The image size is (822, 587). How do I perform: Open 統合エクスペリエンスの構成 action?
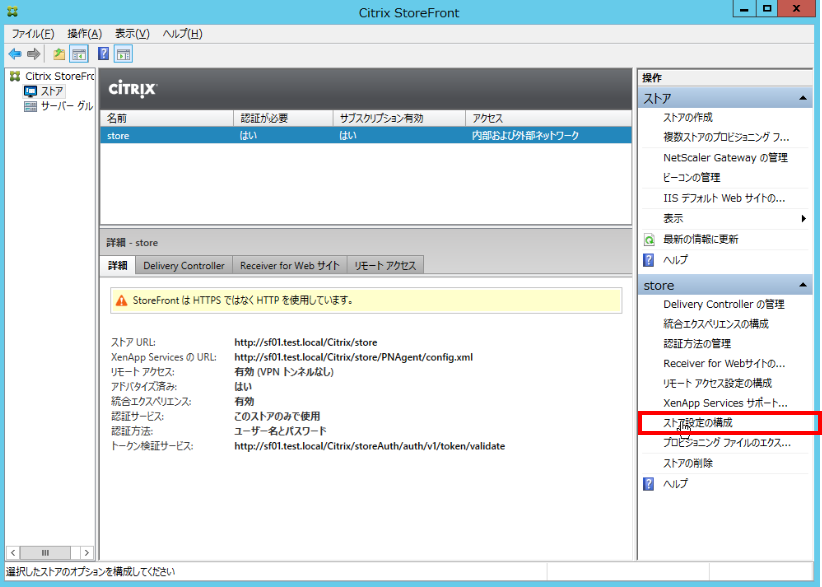[716, 324]
